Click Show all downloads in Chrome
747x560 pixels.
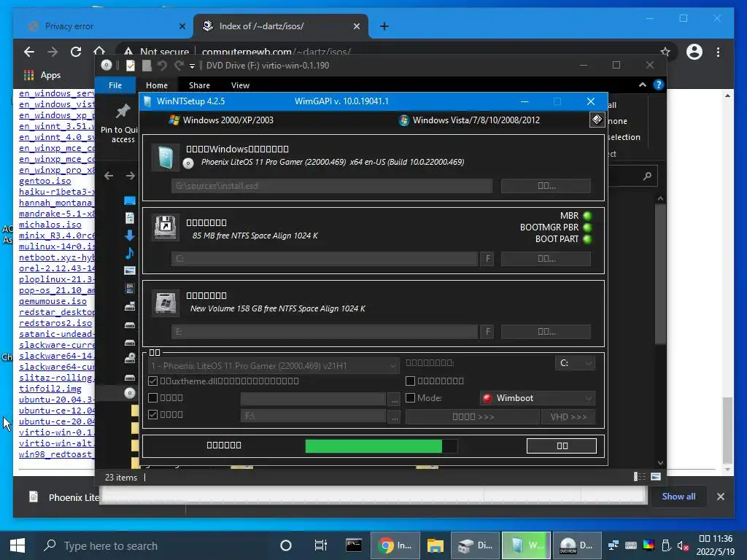click(678, 496)
